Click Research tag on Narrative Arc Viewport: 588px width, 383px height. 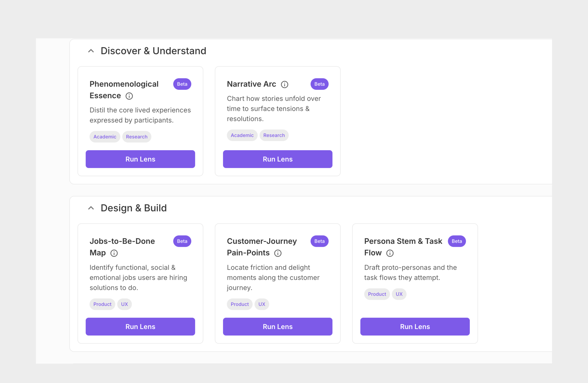[x=274, y=135]
